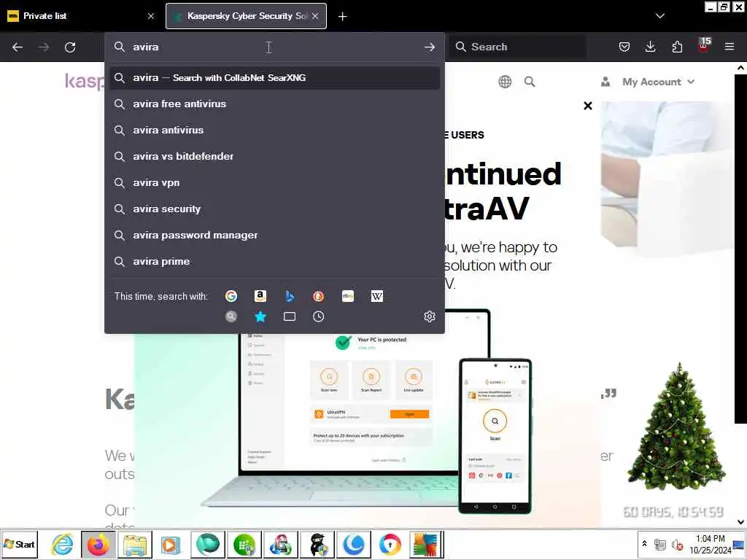Pick the 'avira security' suggestion
This screenshot has width=747, height=560.
(x=275, y=209)
